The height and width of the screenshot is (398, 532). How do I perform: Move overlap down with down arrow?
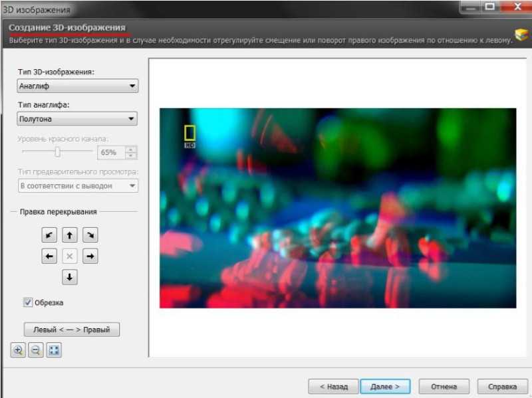(70, 277)
